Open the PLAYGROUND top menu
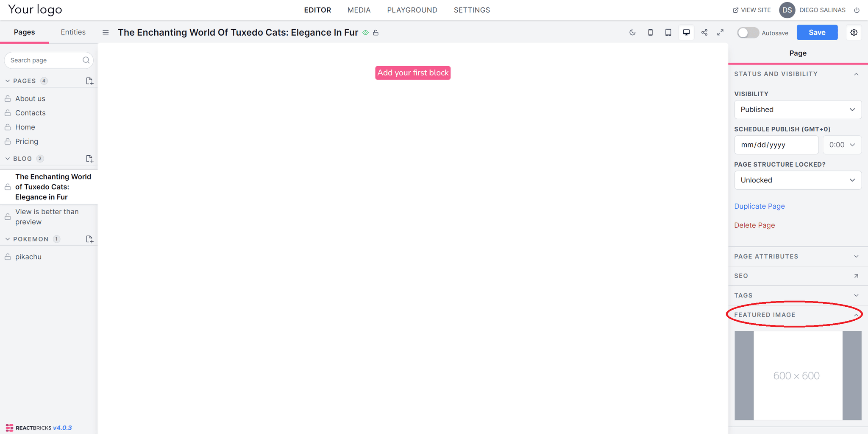Image resolution: width=868 pixels, height=434 pixels. (412, 10)
